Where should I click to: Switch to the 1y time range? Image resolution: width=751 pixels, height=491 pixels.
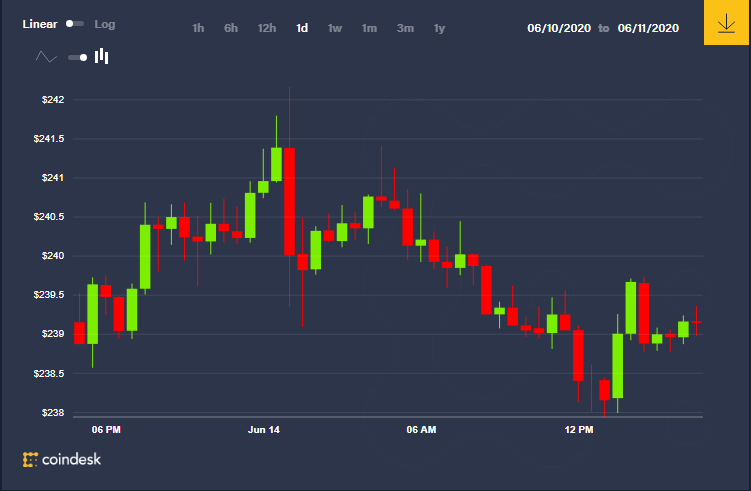(439, 28)
